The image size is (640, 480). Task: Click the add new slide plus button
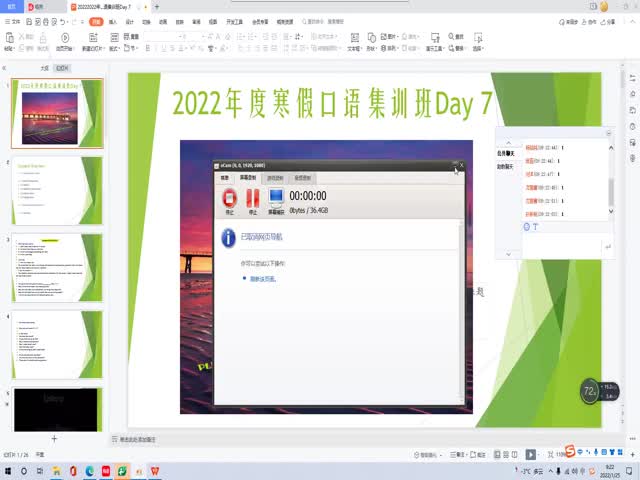[x=54, y=439]
